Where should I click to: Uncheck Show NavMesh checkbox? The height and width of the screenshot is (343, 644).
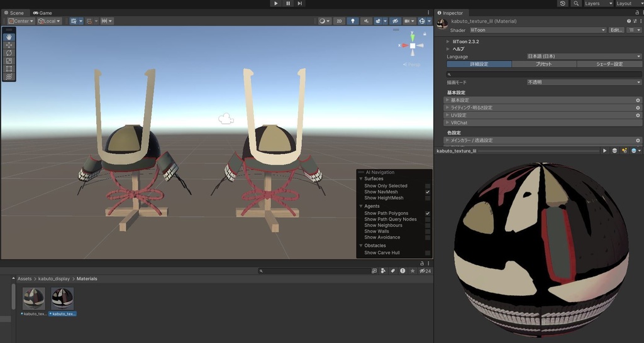(428, 192)
